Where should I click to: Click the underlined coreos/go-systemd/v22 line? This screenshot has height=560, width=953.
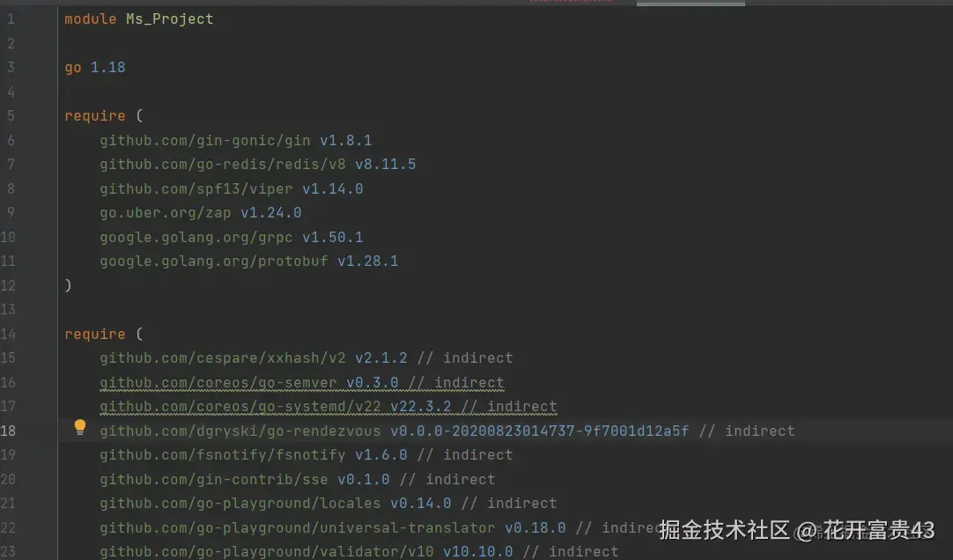click(329, 406)
